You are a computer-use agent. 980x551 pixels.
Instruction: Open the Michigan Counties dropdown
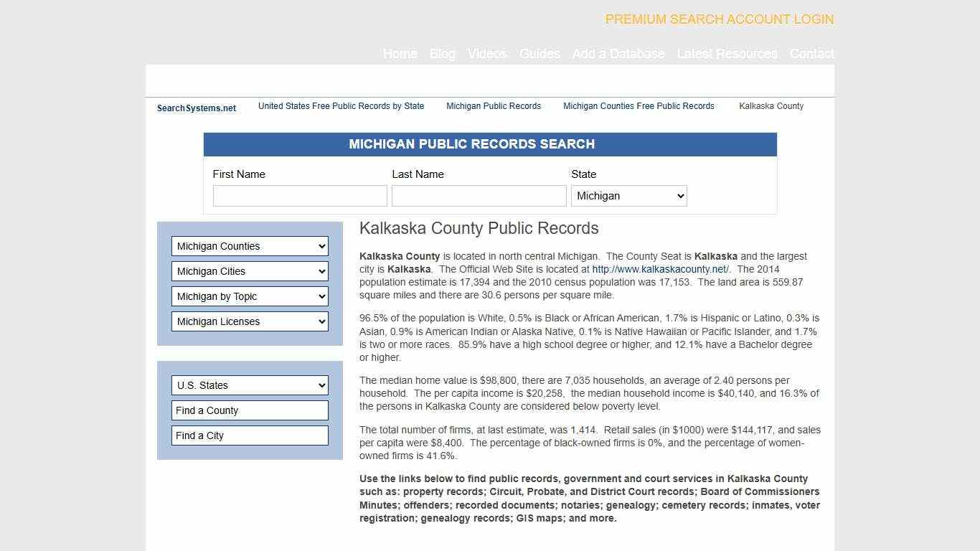[x=249, y=246]
